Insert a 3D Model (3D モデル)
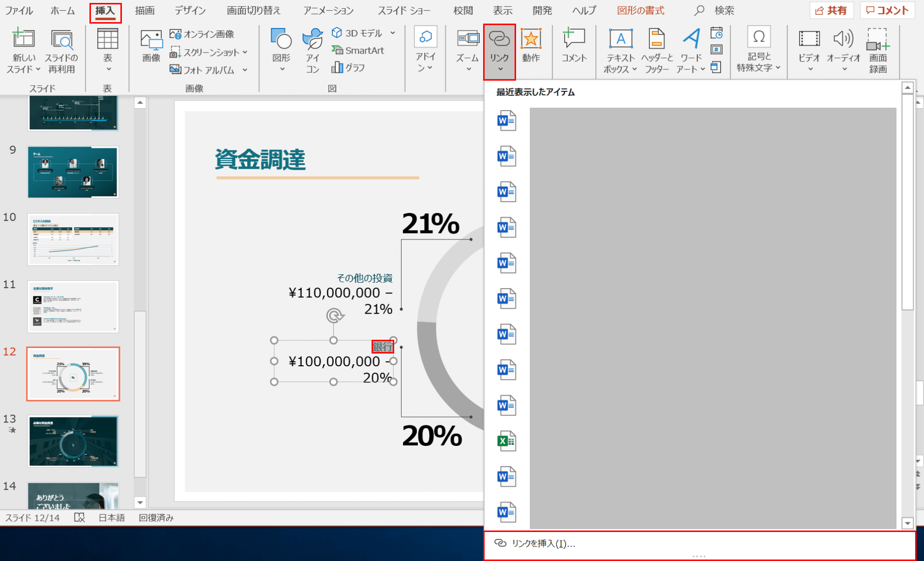 pyautogui.click(x=357, y=33)
